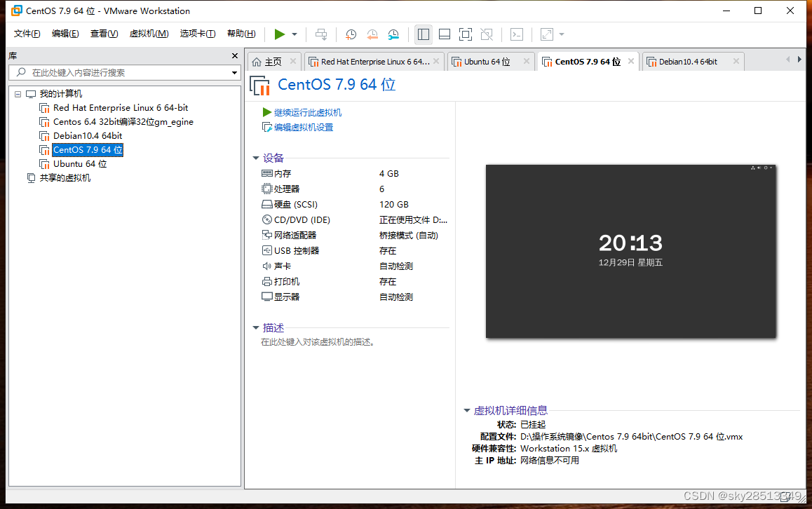Select Ubuntu 64 位 in library tree

pyautogui.click(x=80, y=163)
